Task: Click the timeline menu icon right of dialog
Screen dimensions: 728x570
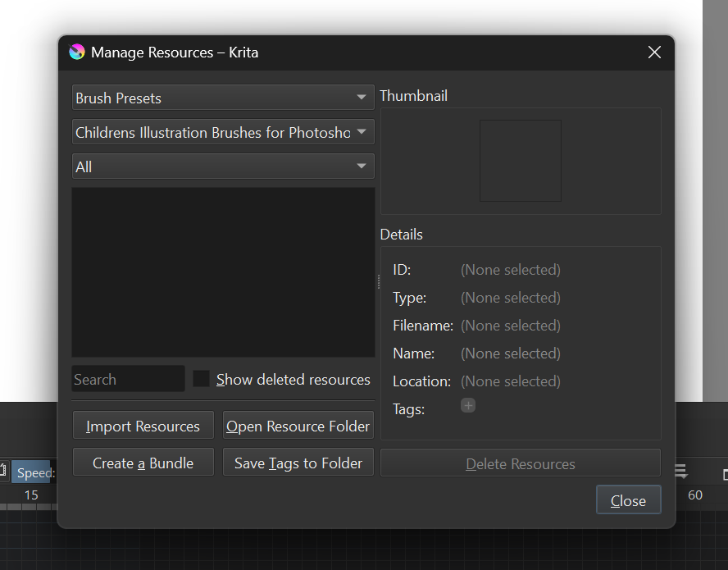Action: pos(680,472)
